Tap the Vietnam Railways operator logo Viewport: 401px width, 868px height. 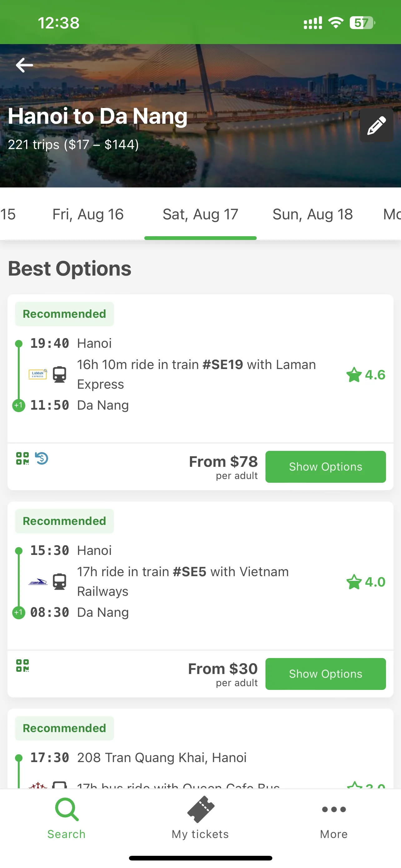38,581
